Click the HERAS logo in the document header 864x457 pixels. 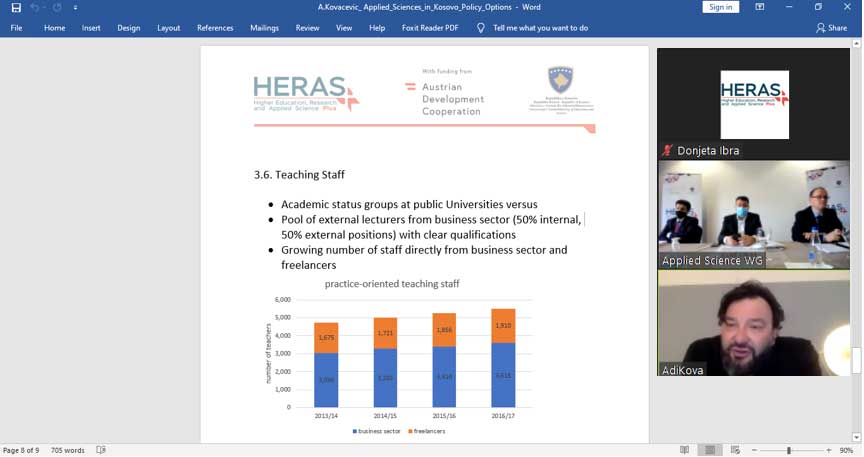306,94
